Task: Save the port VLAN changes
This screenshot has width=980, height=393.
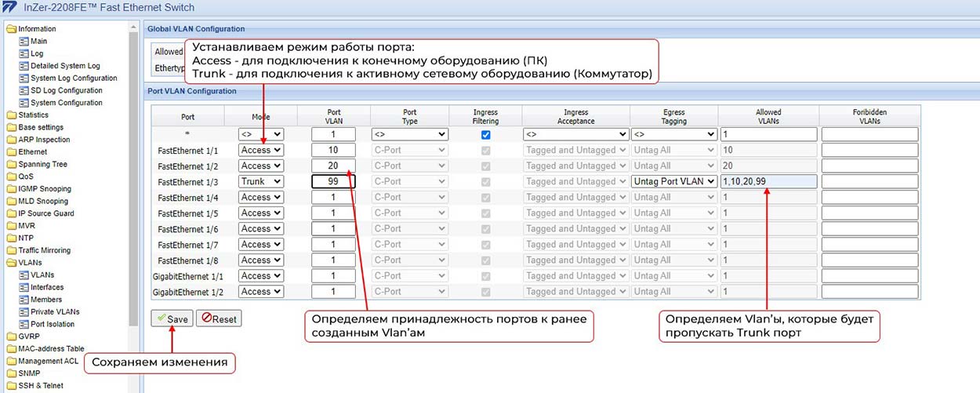Action: click(172, 319)
